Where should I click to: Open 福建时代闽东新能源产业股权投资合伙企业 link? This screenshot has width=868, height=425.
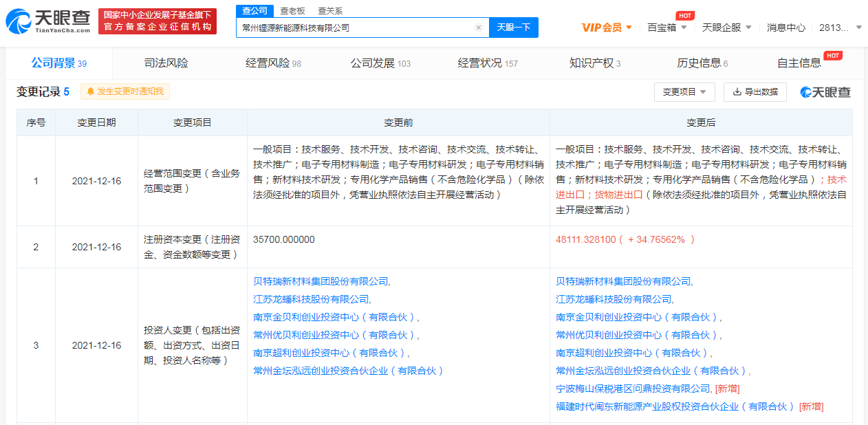click(x=675, y=406)
